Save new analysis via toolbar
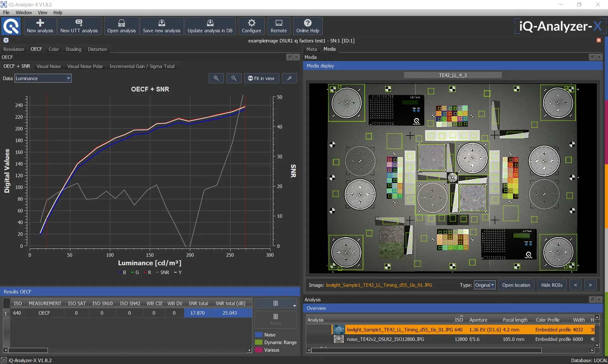The width and height of the screenshot is (608, 364). [162, 26]
